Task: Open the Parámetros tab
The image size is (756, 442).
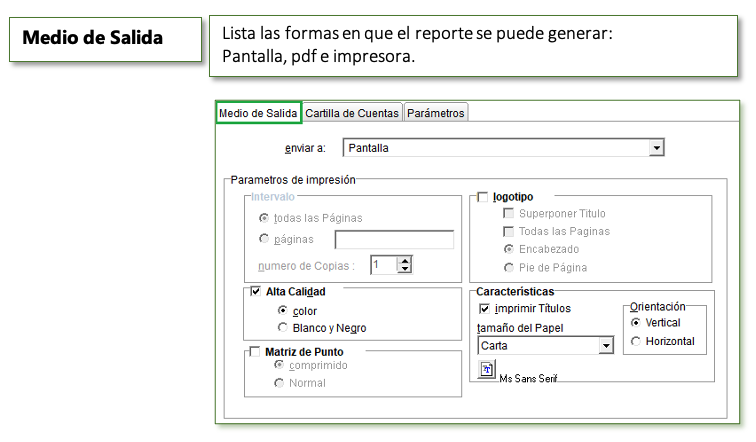Action: click(x=435, y=113)
